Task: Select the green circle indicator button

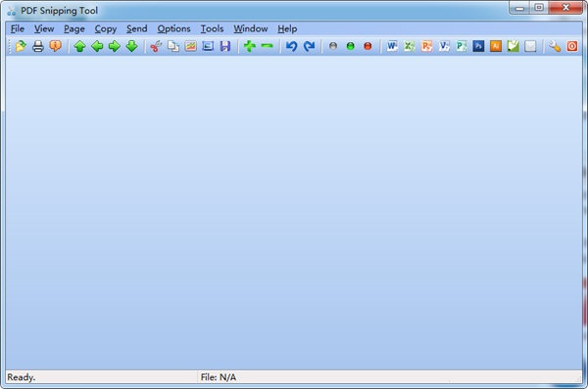Action: pos(350,46)
